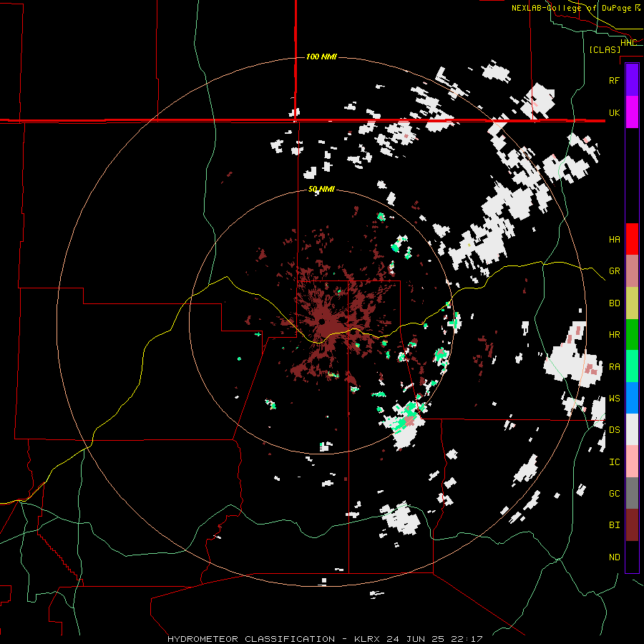Image resolution: width=644 pixels, height=644 pixels.
Task: Select the BD legend label text
Action: pyautogui.click(x=614, y=303)
